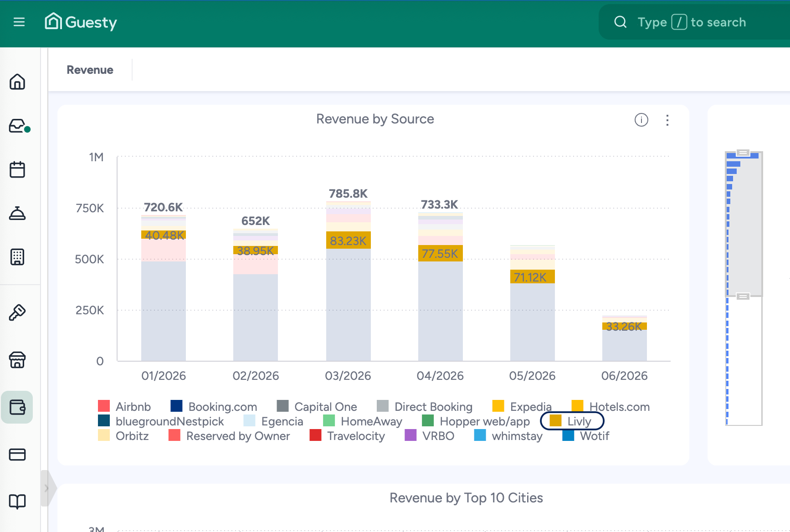Select the Revenue tab
Screen dimensions: 790x532
pos(90,70)
